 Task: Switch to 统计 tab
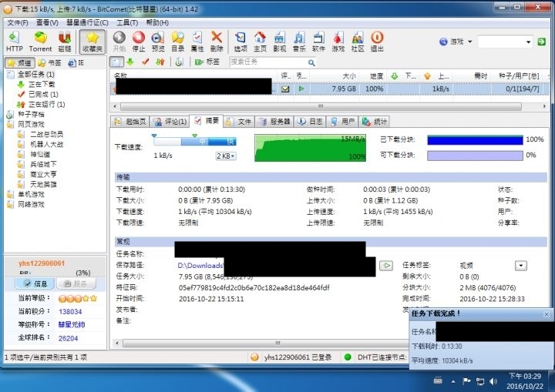tap(374, 122)
